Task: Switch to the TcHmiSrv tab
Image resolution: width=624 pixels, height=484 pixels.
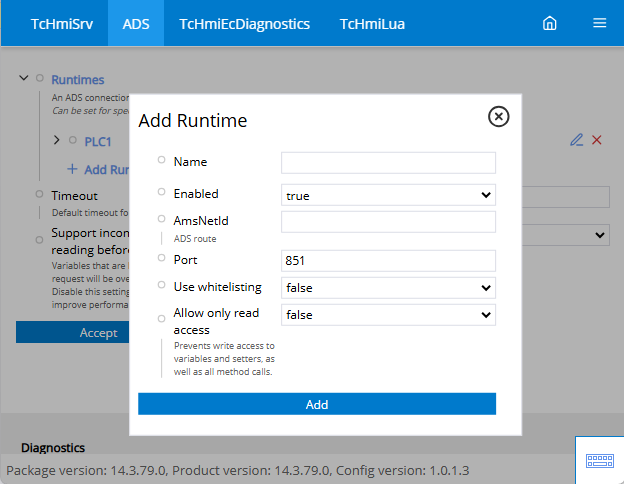Action: pyautogui.click(x=62, y=23)
